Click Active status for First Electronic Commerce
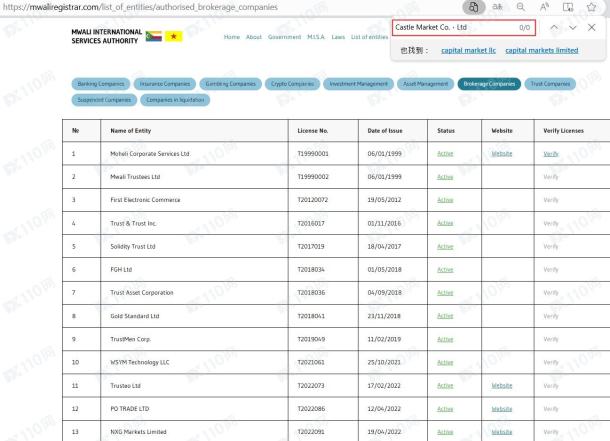The height and width of the screenshot is (441, 610). pos(445,200)
